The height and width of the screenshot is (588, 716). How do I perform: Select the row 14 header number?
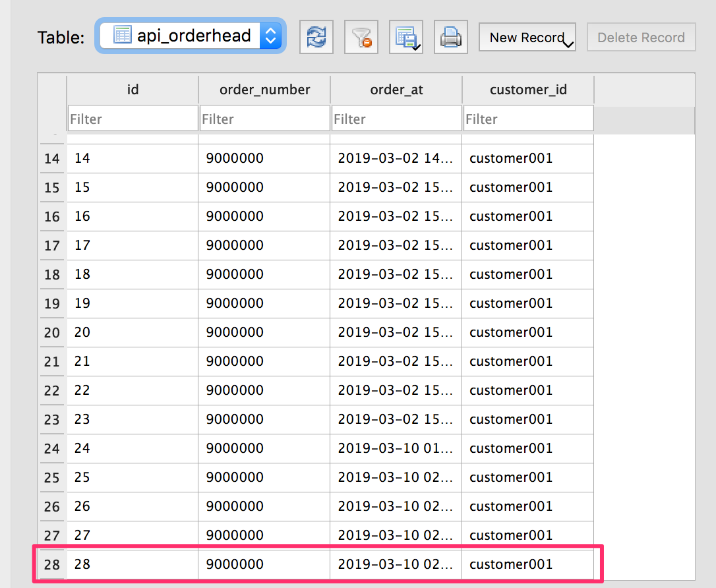click(51, 159)
